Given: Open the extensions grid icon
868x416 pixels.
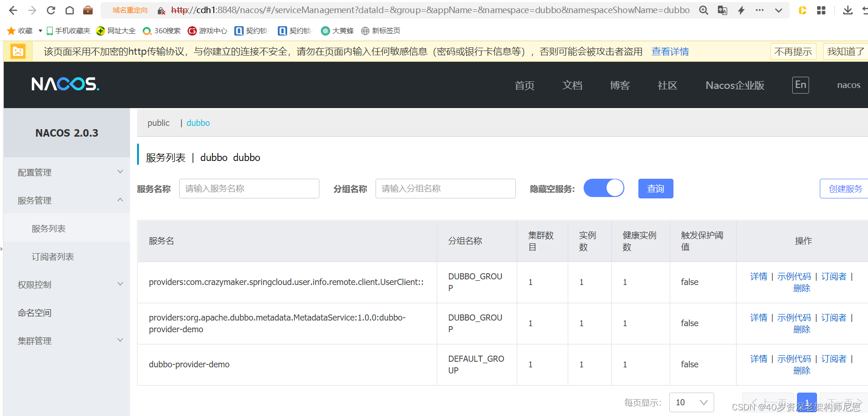Looking at the screenshot, I should [x=821, y=10].
